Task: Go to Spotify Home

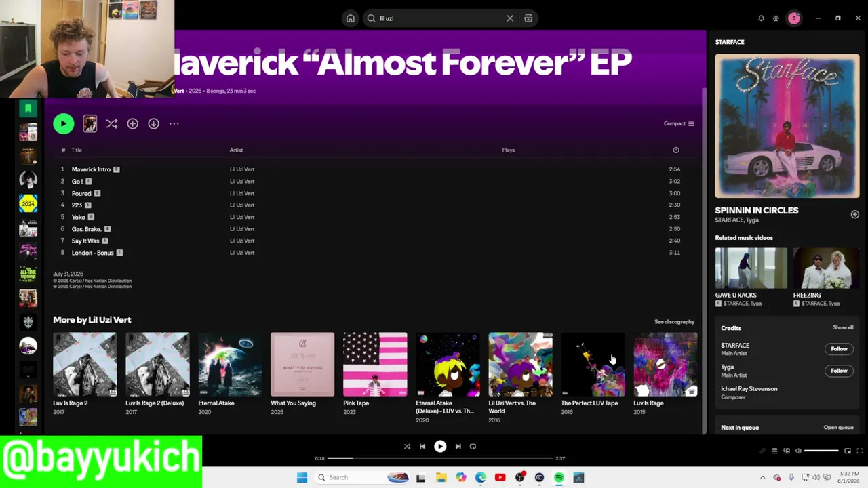Action: pos(351,18)
